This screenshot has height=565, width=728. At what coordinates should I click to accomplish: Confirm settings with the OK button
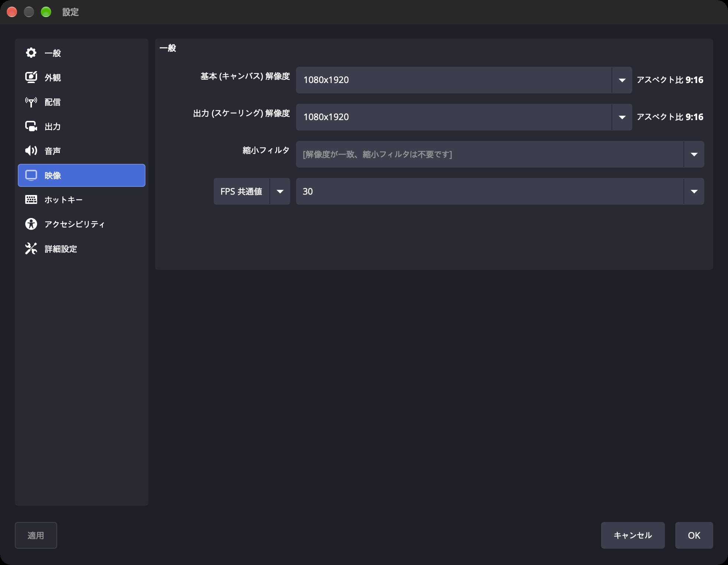[694, 535]
